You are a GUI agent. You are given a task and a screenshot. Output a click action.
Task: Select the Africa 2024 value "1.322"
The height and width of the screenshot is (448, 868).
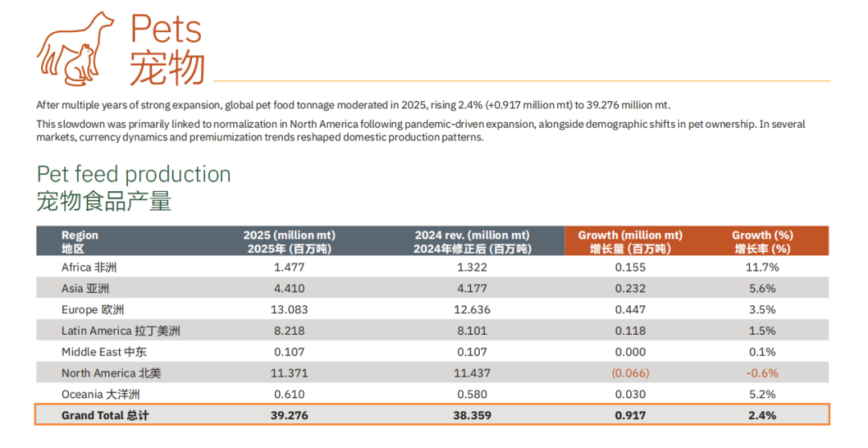point(473,267)
